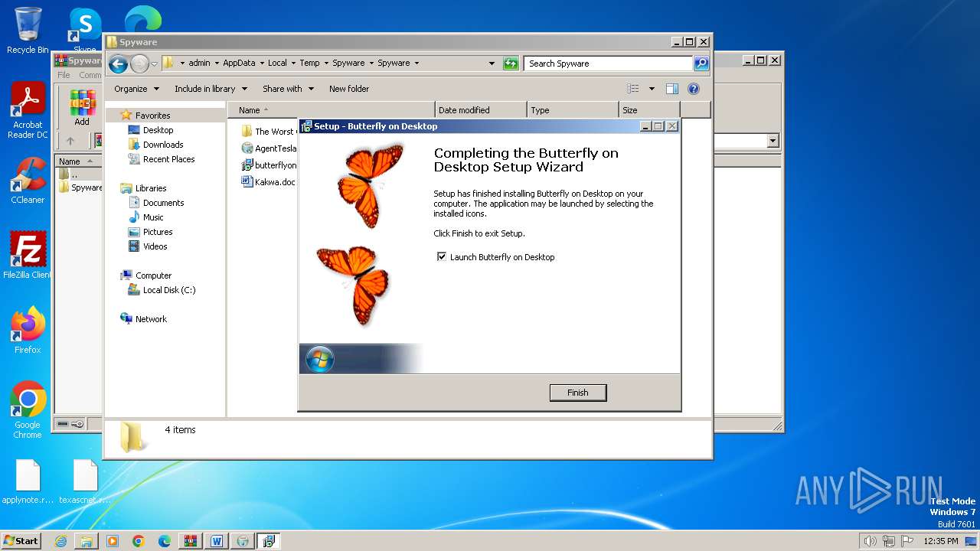980x551 pixels.
Task: Click the Search Spyware field
Action: pyautogui.click(x=609, y=64)
